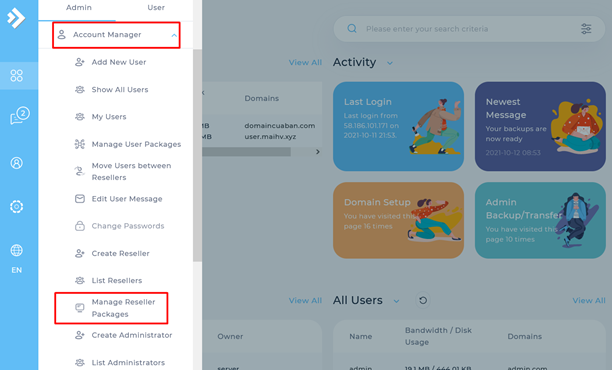
Task: Click Bandwidth / Disk Usage column header
Action: [x=438, y=336]
